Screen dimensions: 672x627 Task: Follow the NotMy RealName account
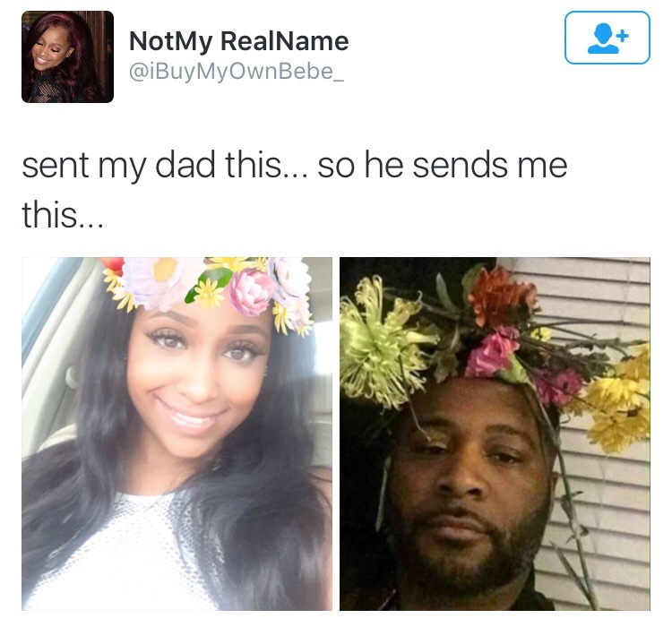point(607,38)
